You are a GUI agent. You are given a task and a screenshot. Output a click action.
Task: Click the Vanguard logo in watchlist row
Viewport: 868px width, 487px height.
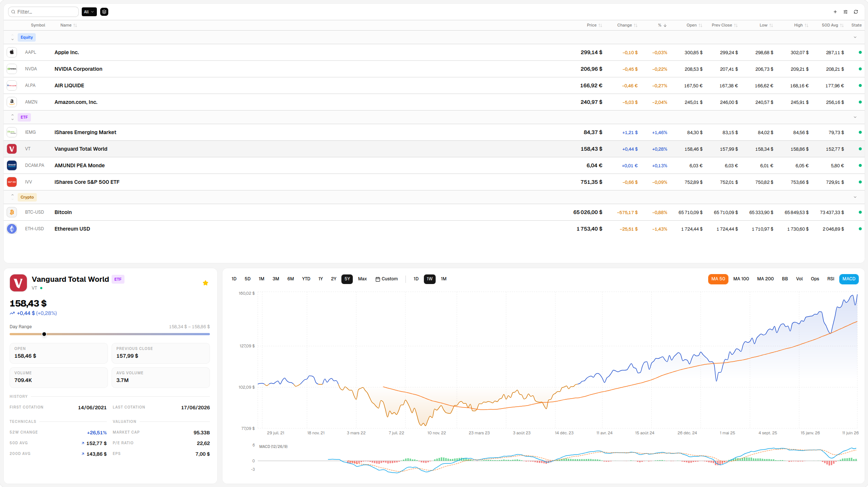pos(12,149)
